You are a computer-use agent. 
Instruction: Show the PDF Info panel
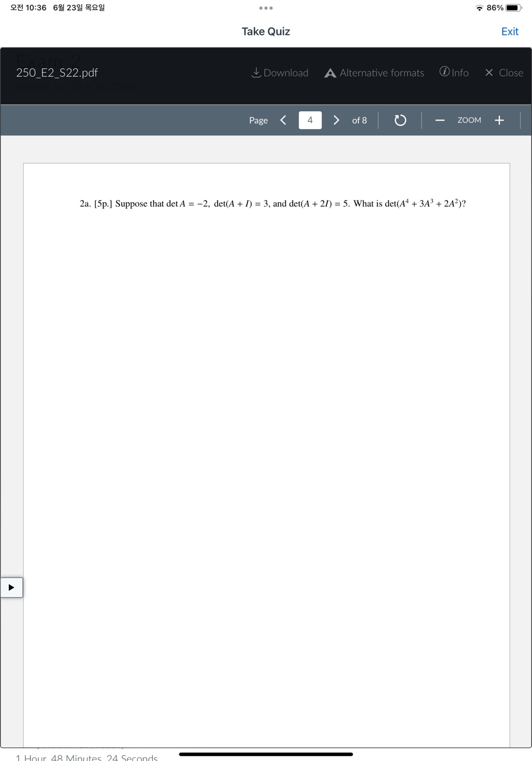454,73
